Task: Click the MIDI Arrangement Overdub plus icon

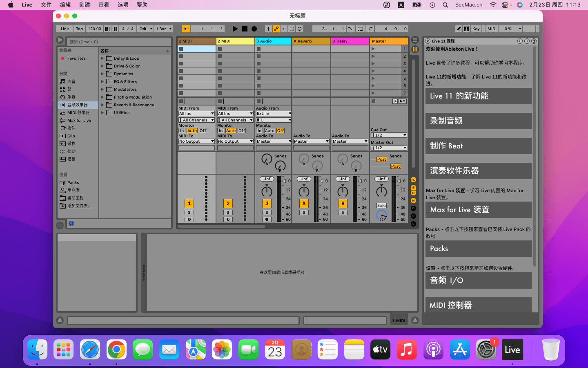Action: [268, 29]
